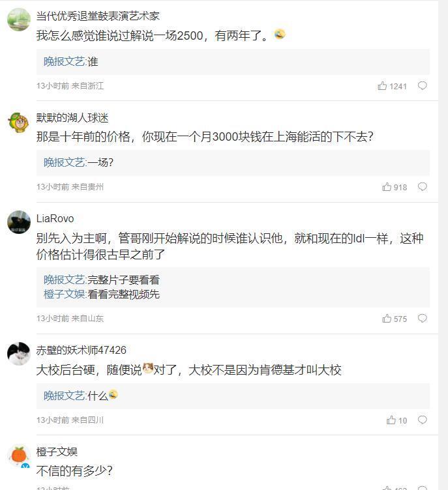Screen dimensions: 448x490
Task: Open 橙子文娱's orange avatar
Action: point(19,455)
